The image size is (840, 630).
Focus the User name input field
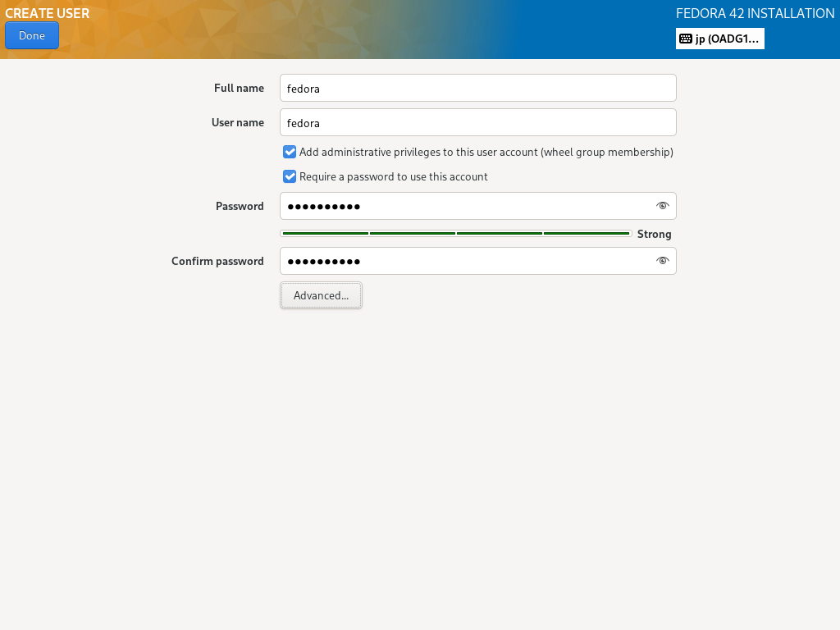pyautogui.click(x=478, y=123)
